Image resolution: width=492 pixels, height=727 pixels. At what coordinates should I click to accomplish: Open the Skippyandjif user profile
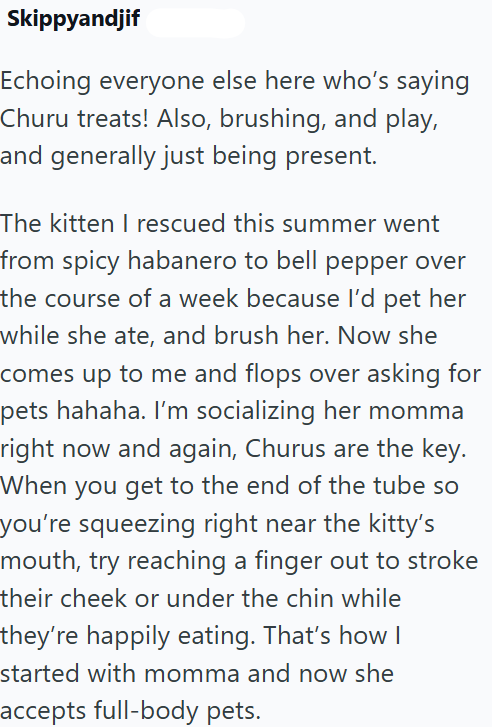tap(73, 19)
